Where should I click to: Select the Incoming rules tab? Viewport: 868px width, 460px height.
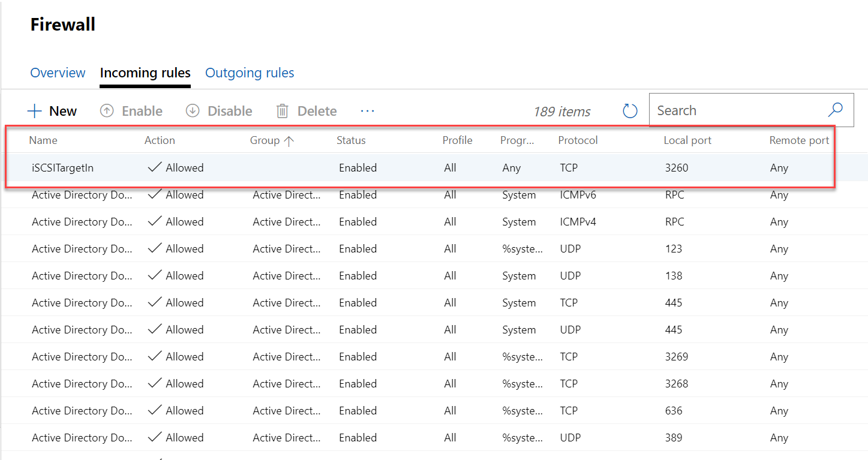click(145, 73)
